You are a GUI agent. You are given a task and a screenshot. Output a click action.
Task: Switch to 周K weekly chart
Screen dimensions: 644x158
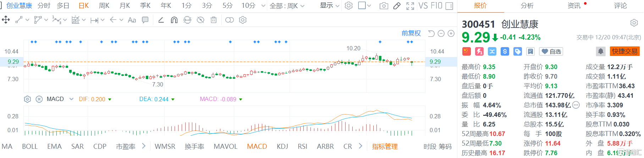pyautogui.click(x=104, y=6)
